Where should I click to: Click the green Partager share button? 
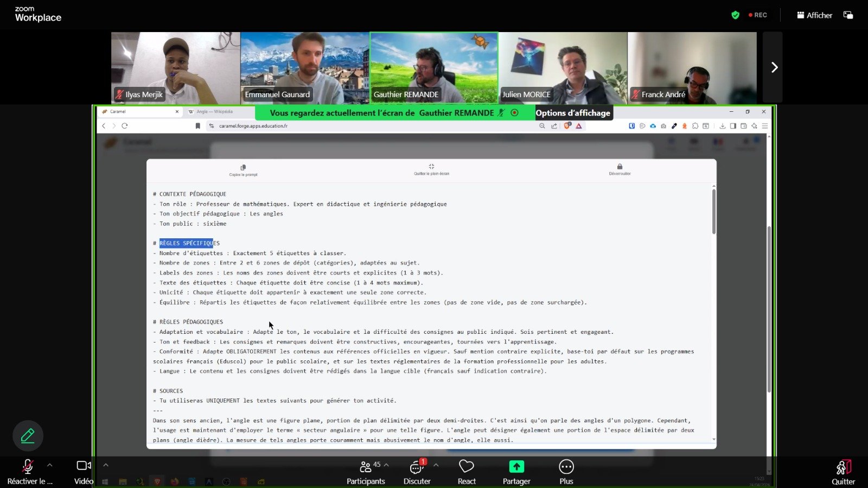coord(516,472)
